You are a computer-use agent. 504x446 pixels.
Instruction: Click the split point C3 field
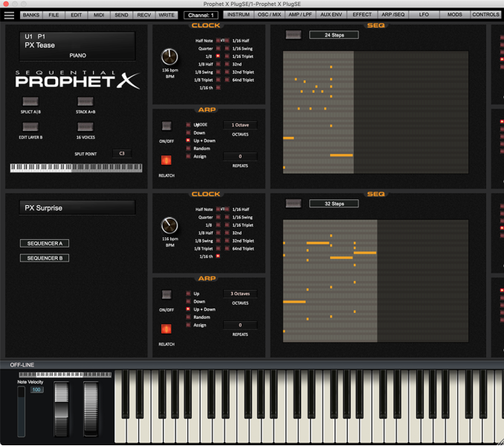[x=122, y=154]
